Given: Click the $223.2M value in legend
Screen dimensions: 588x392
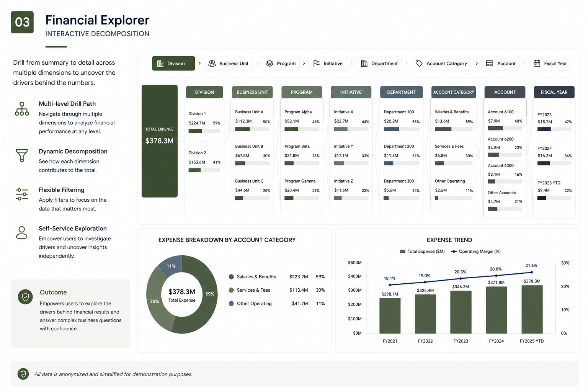Looking at the screenshot, I should (x=299, y=277).
